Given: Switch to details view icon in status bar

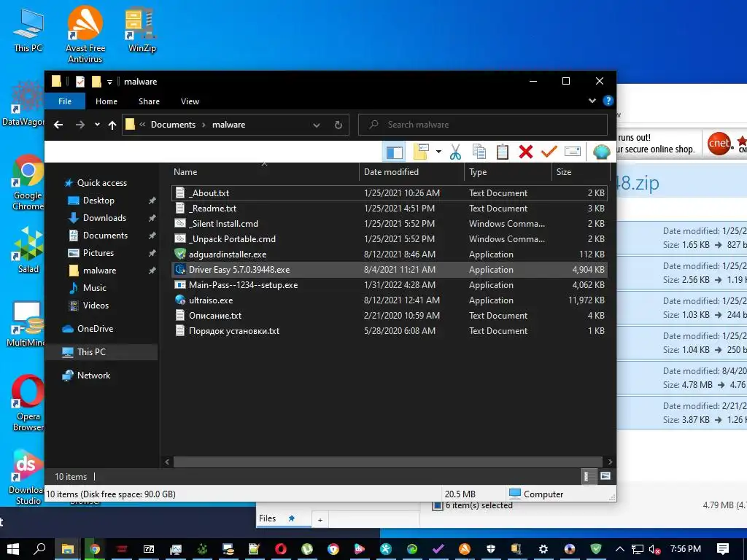Looking at the screenshot, I should point(587,477).
